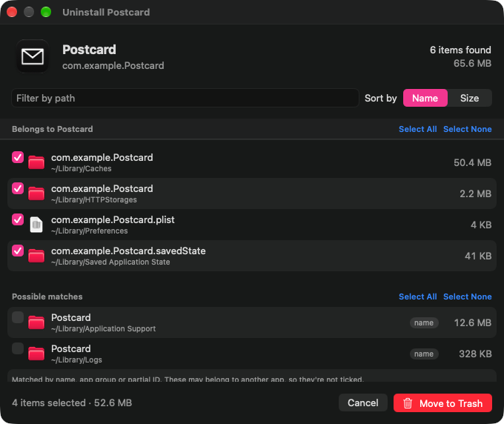Click the trash can icon
Viewport: 504px width, 424px height.
pos(408,403)
